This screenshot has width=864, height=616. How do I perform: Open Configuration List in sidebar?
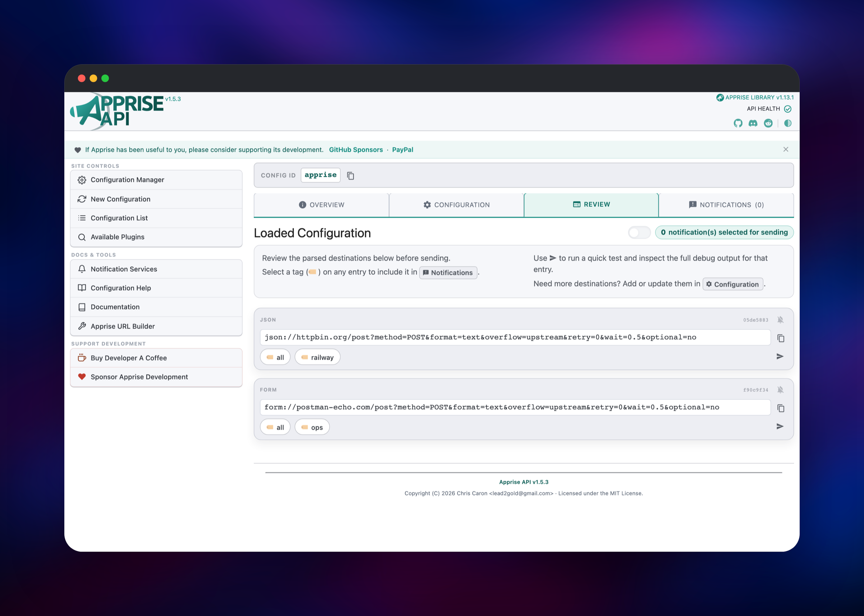click(156, 218)
